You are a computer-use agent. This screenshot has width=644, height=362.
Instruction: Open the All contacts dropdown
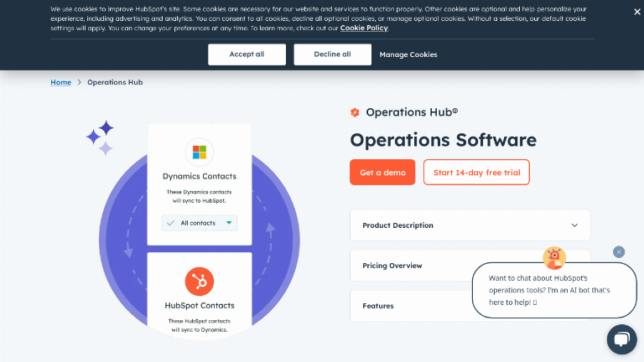coord(200,223)
